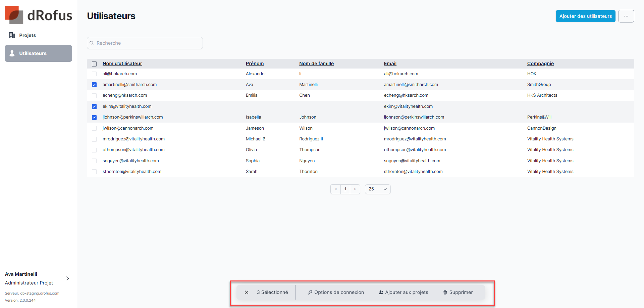Sort by the Compagnie column header
Screen dimensions: 644x308
(x=540, y=63)
